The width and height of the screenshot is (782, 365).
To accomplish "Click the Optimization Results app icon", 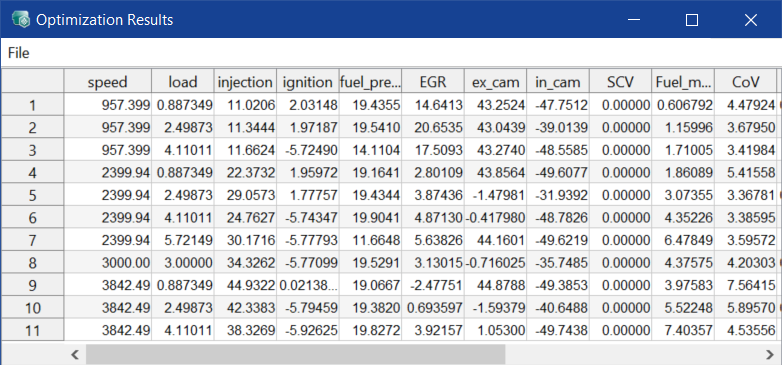I will pos(21,19).
